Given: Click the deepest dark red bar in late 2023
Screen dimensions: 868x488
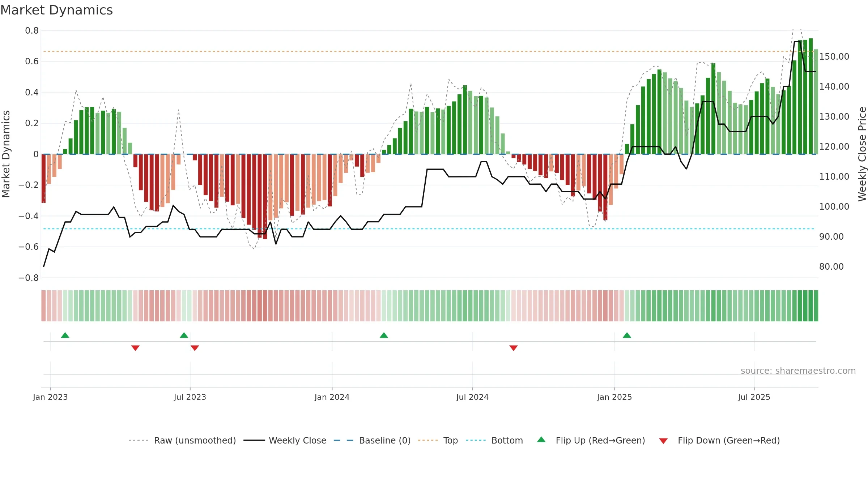Looking at the screenshot, I should [265, 197].
